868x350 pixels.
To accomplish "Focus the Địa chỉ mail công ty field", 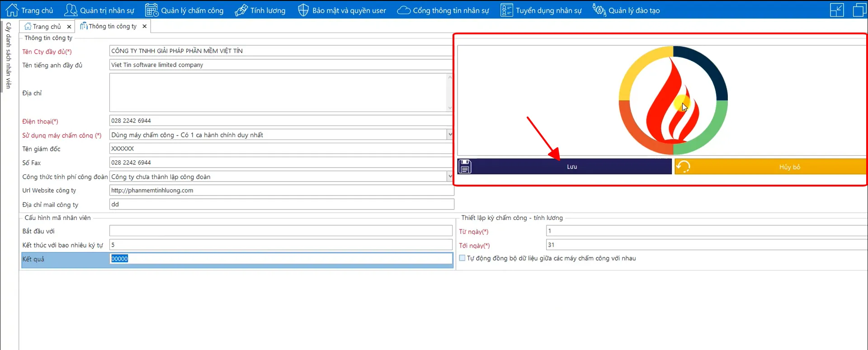I will pyautogui.click(x=282, y=204).
